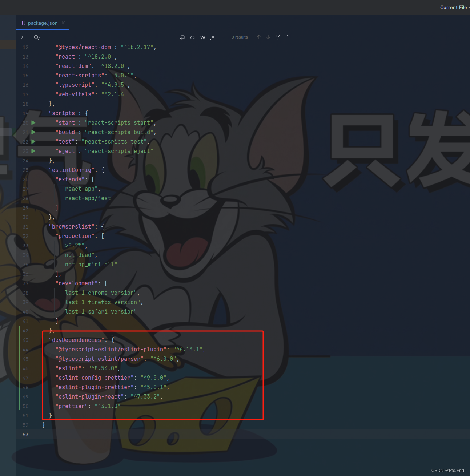Click the "not dead" string
This screenshot has height=476, width=470.
tap(78, 255)
